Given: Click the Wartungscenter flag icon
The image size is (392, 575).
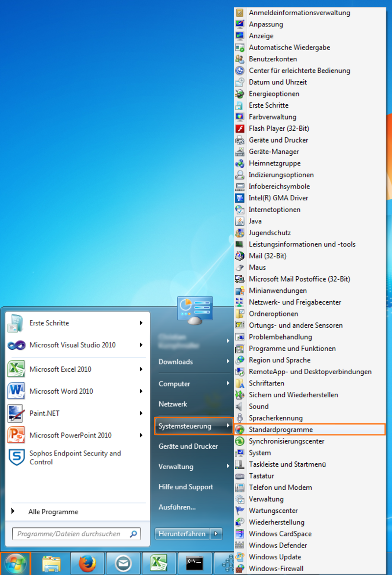Looking at the screenshot, I should pyautogui.click(x=240, y=510).
